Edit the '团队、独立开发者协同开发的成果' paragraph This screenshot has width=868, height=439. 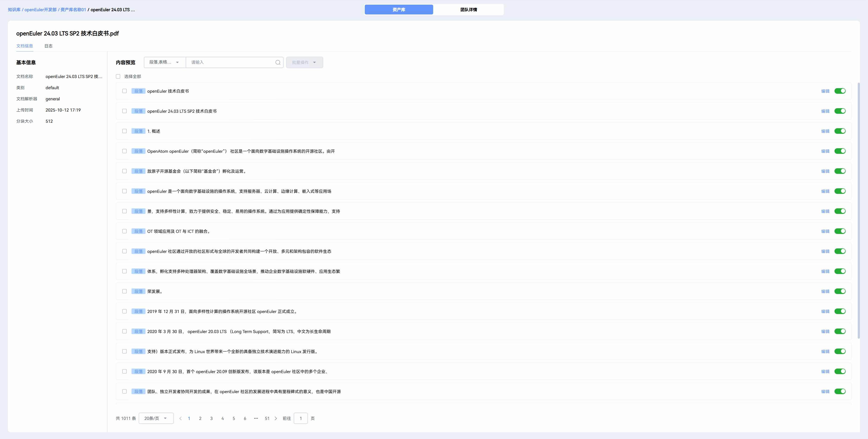click(x=825, y=391)
